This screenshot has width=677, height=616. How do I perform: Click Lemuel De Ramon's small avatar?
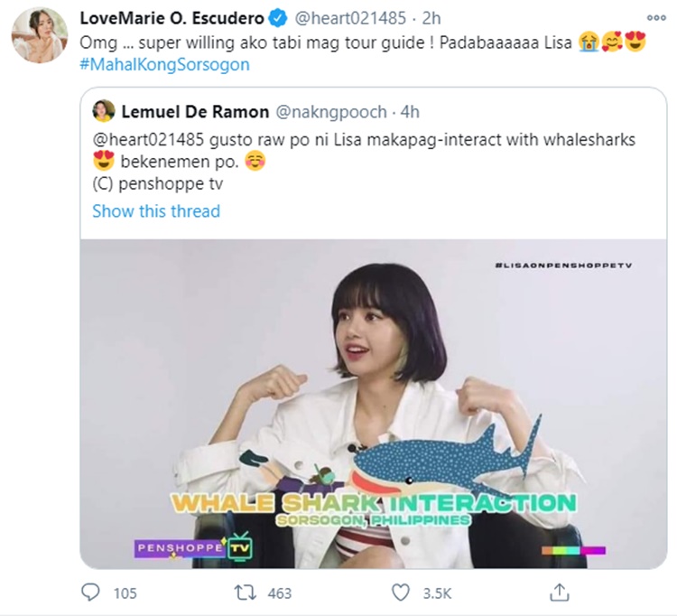click(103, 112)
